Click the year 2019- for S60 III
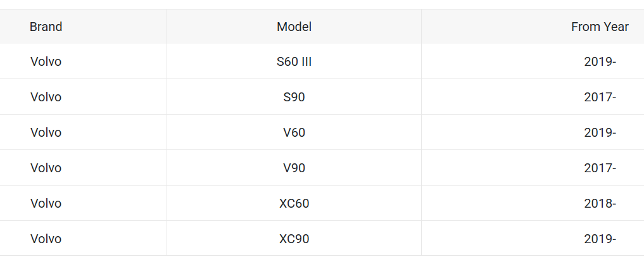Viewport: 644px width, 271px height. [600, 62]
